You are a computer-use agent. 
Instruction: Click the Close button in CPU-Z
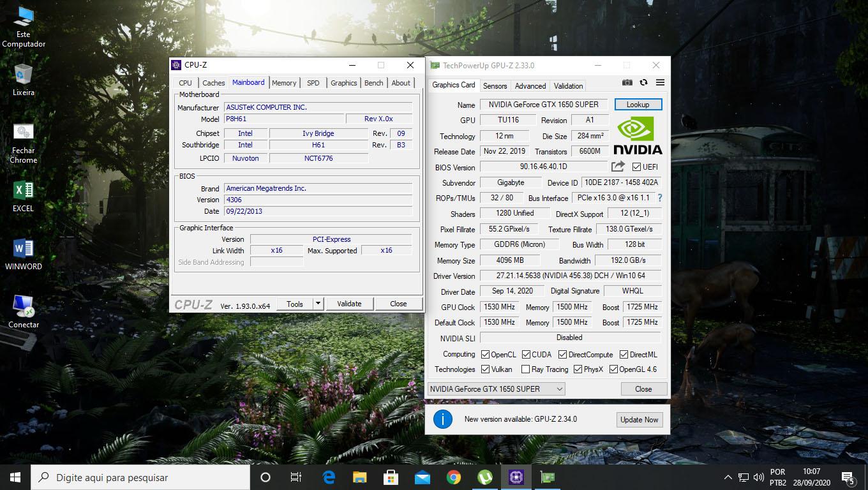pos(398,304)
